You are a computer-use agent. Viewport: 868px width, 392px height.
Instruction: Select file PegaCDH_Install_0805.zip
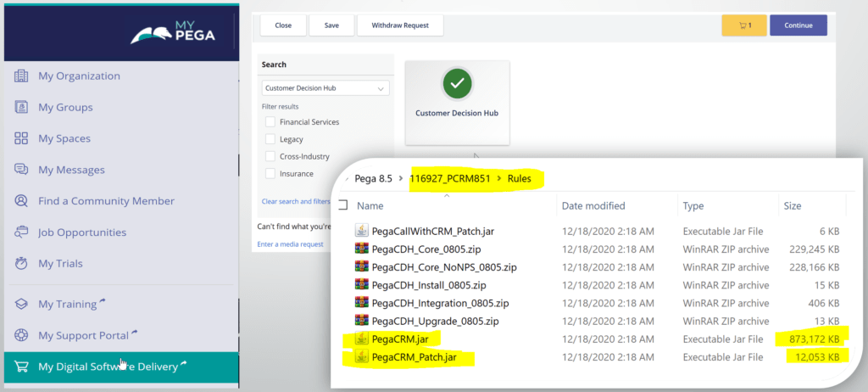tap(429, 286)
